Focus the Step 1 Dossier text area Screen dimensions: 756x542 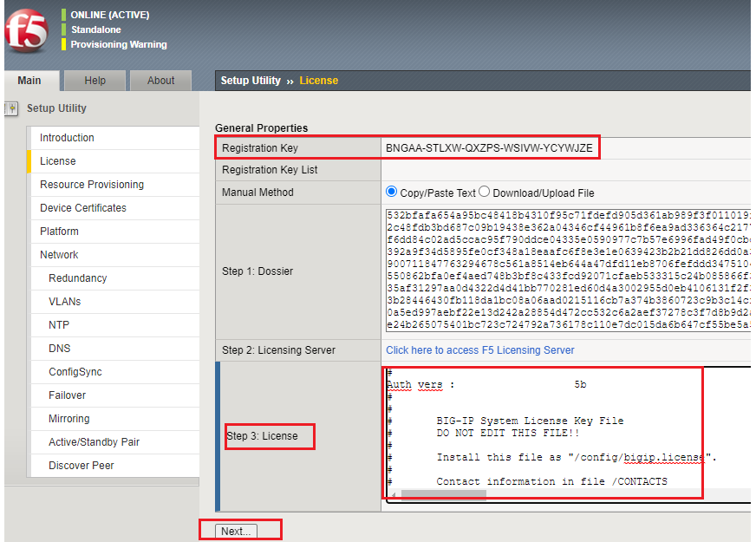568,270
